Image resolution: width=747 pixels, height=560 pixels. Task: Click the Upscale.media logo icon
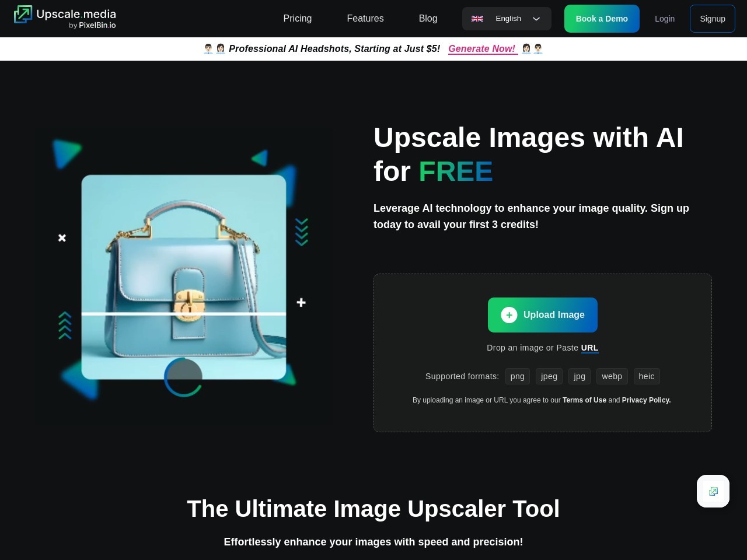pos(23,15)
